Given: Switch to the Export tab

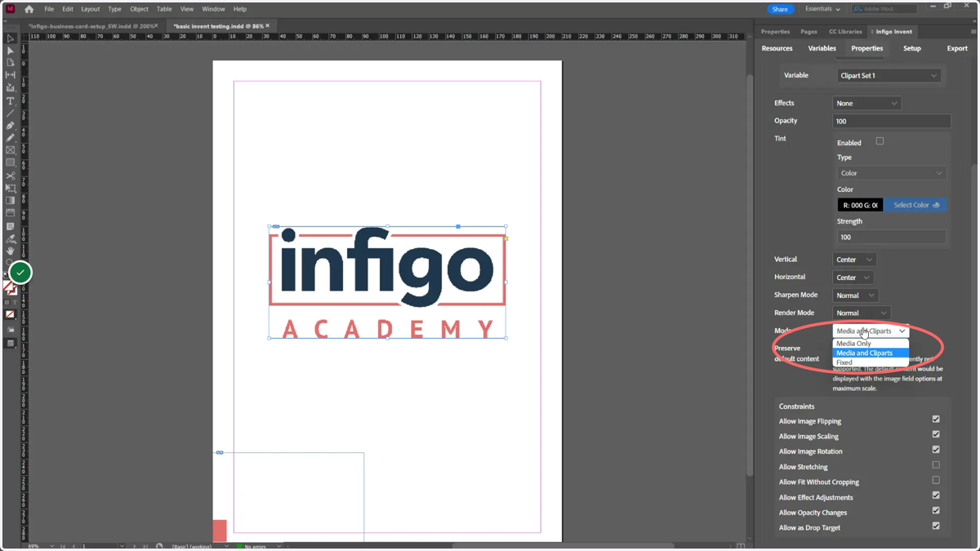Looking at the screenshot, I should [957, 48].
